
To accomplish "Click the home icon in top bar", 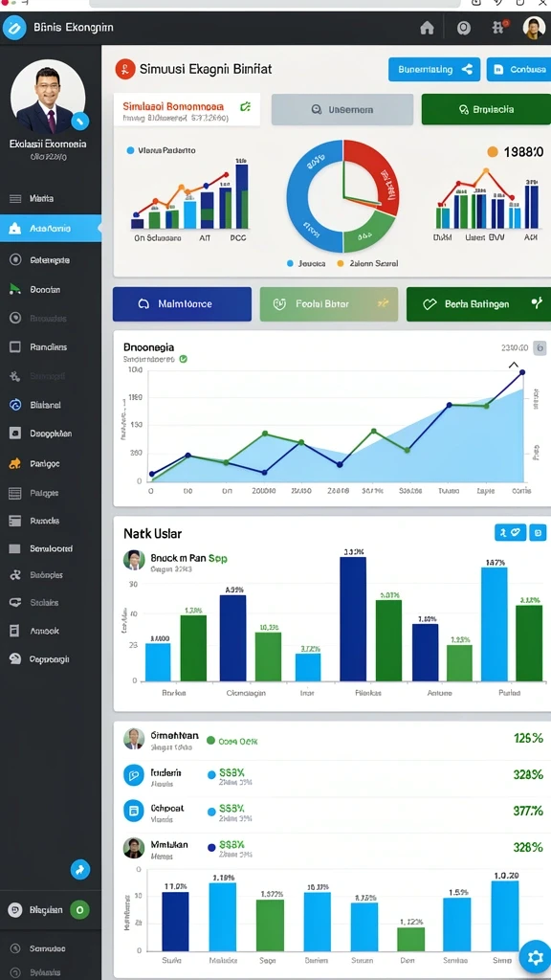I will pos(428,28).
